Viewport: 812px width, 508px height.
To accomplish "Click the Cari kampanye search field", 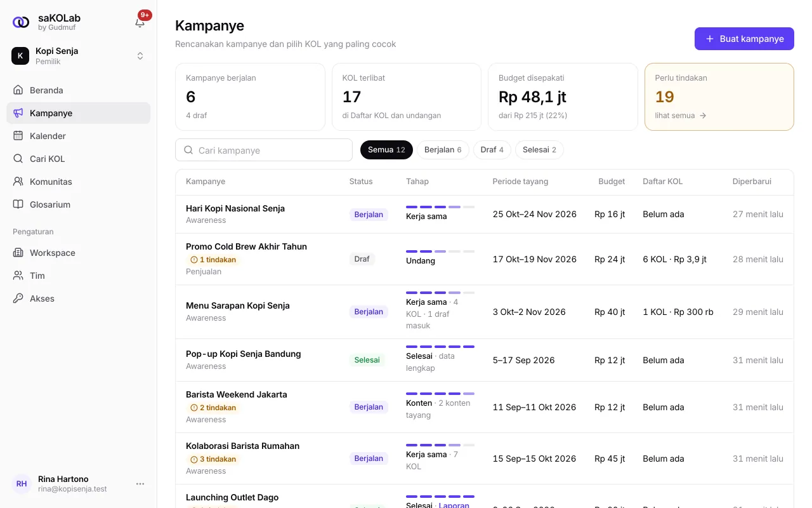I will [264, 150].
